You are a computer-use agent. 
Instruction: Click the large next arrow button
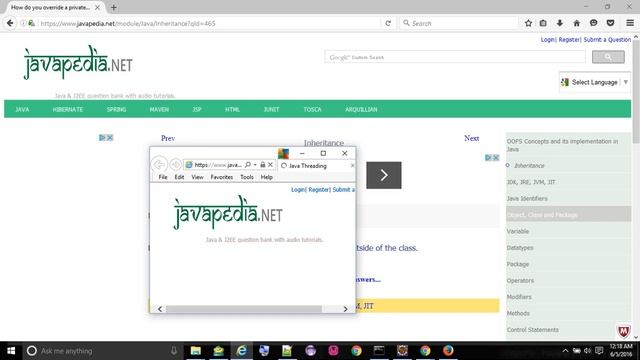pyautogui.click(x=384, y=175)
